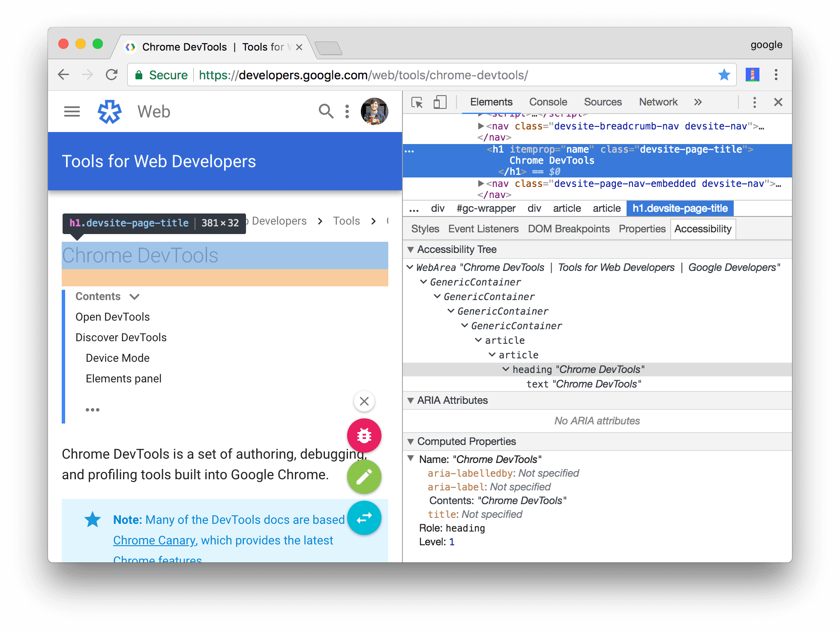Click the bug report floating action button
The height and width of the screenshot is (631, 840).
(x=364, y=436)
